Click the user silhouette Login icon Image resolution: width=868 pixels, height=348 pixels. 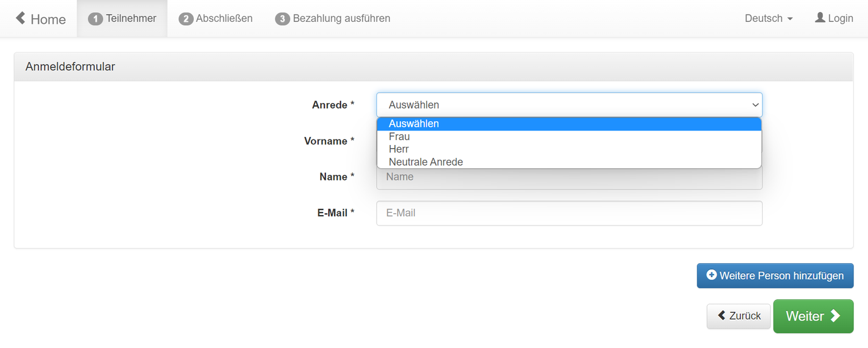[x=820, y=18]
